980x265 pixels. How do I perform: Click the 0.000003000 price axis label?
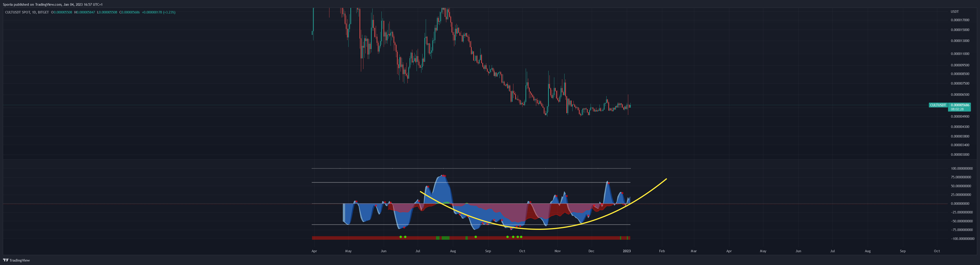tap(960, 155)
